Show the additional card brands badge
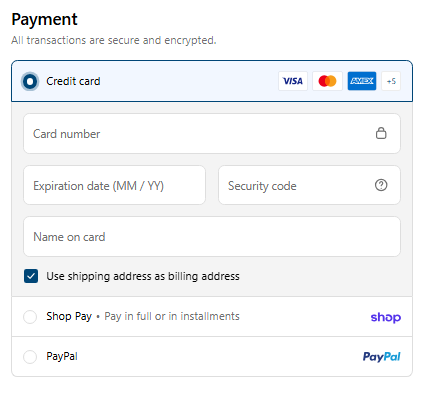The image size is (434, 394). (391, 81)
